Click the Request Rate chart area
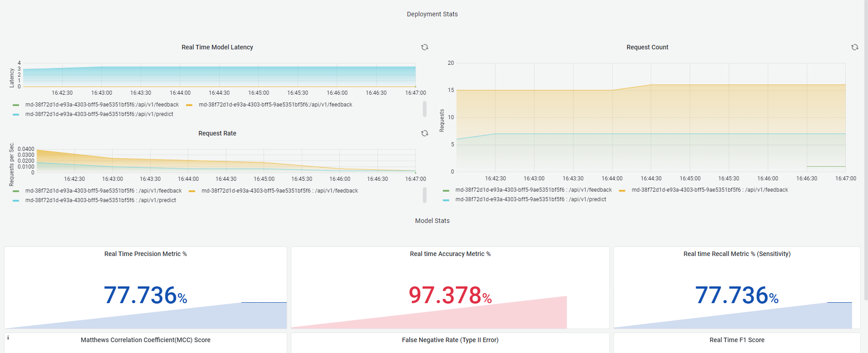Viewport: 868px width, 353px height. [x=226, y=161]
